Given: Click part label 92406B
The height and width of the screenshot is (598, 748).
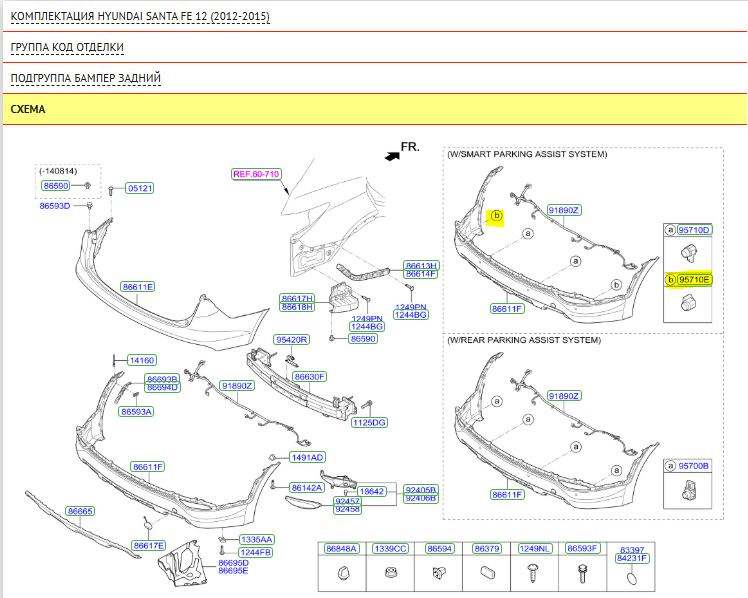Looking at the screenshot, I should click(420, 498).
